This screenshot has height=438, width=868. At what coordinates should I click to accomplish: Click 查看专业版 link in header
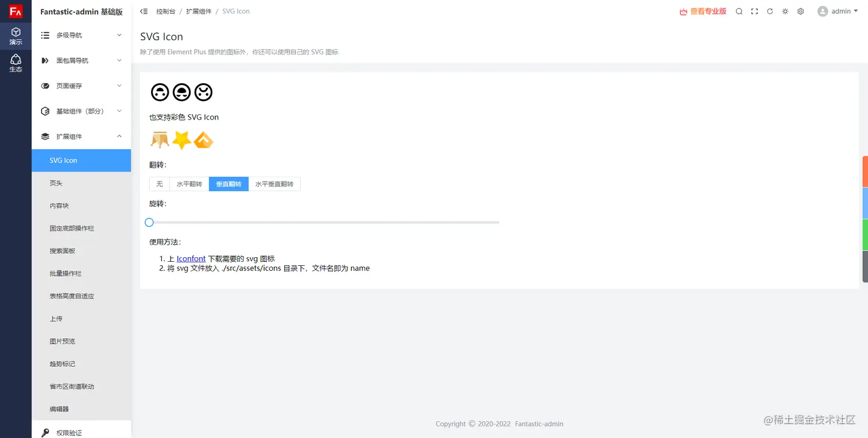pyautogui.click(x=703, y=11)
